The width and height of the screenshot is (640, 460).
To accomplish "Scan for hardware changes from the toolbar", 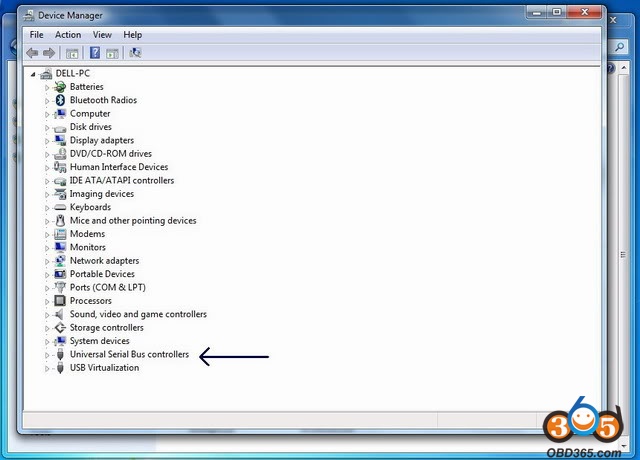I will (x=135, y=53).
